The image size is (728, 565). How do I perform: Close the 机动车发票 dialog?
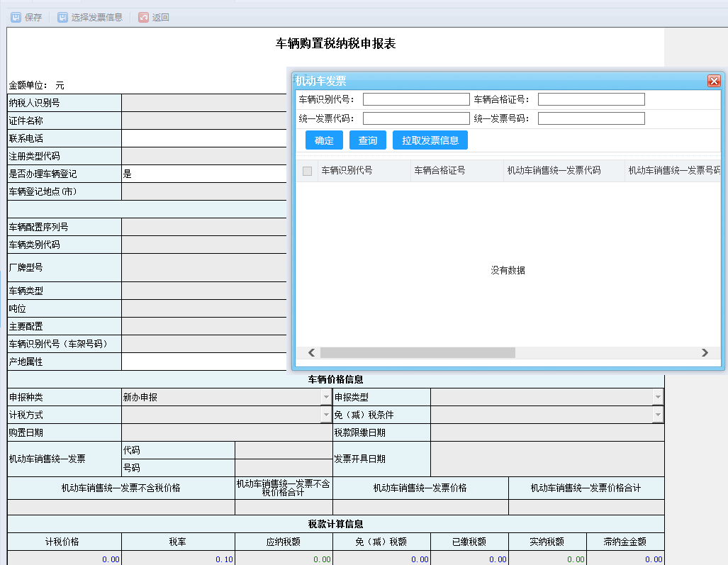714,81
